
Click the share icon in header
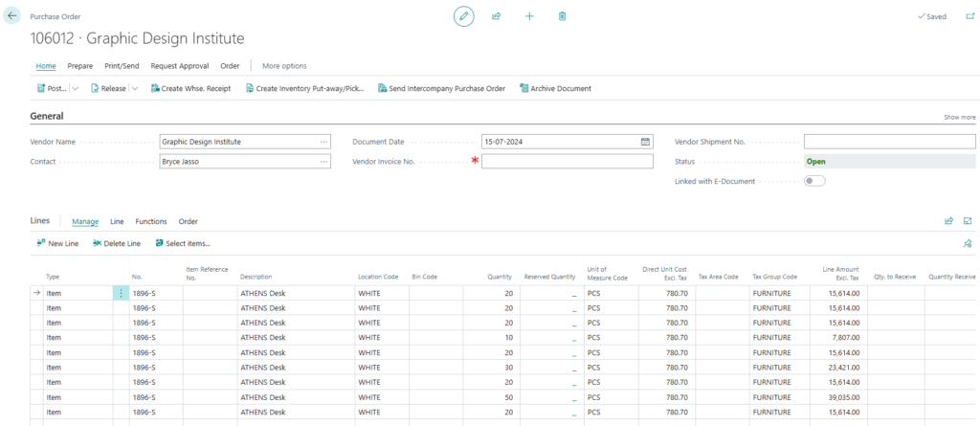[x=497, y=16]
